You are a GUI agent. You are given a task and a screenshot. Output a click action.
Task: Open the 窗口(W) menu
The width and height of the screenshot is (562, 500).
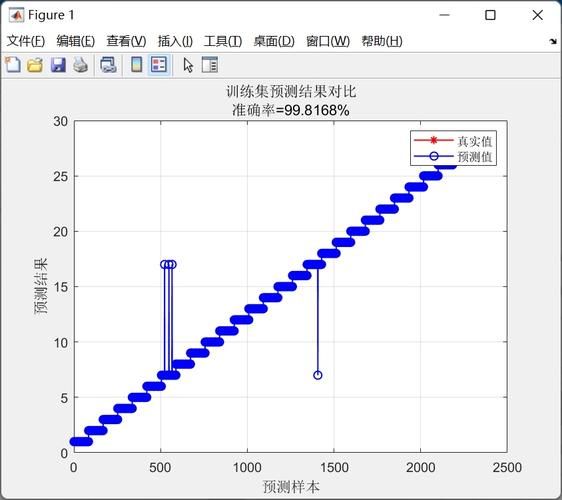328,41
